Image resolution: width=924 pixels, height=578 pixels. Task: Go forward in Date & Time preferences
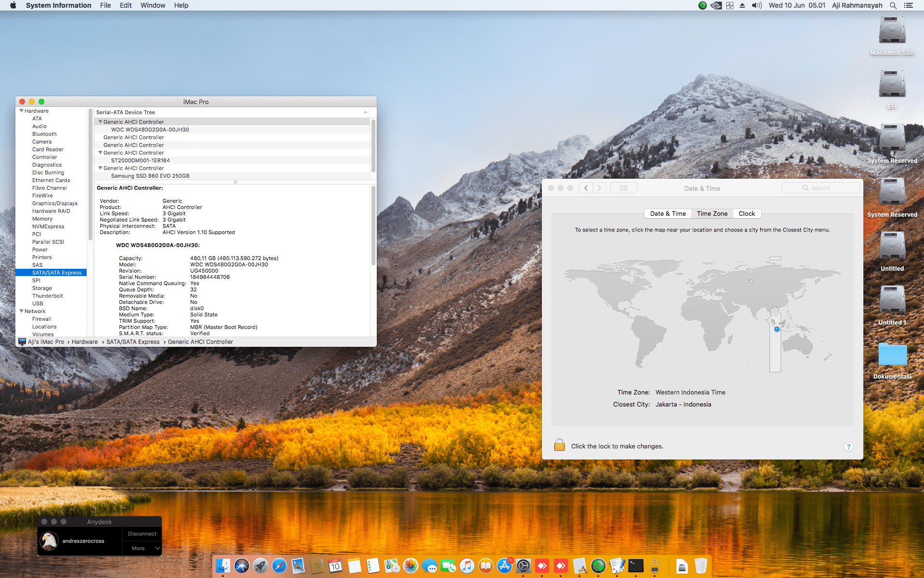click(599, 188)
